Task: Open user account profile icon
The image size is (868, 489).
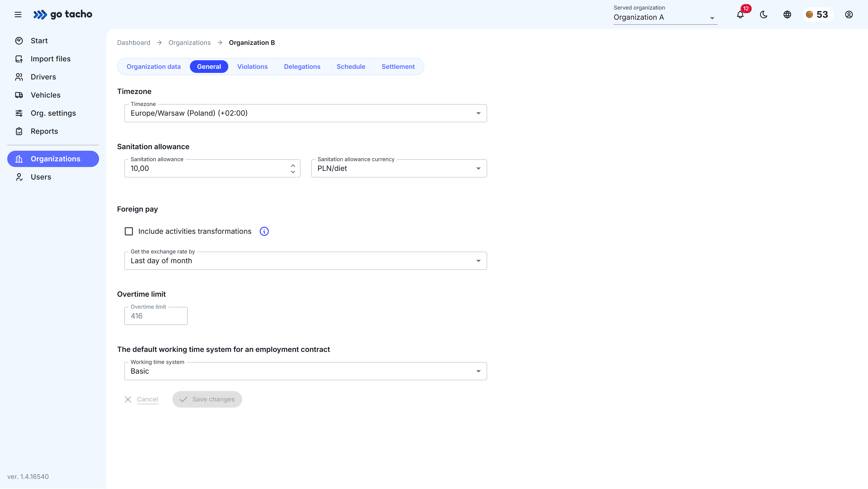Action: (849, 15)
